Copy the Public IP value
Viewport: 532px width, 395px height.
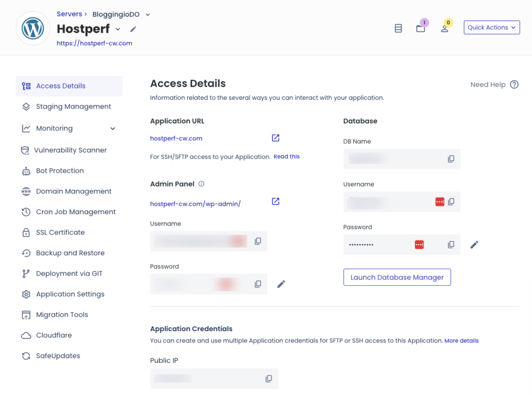[x=269, y=378]
